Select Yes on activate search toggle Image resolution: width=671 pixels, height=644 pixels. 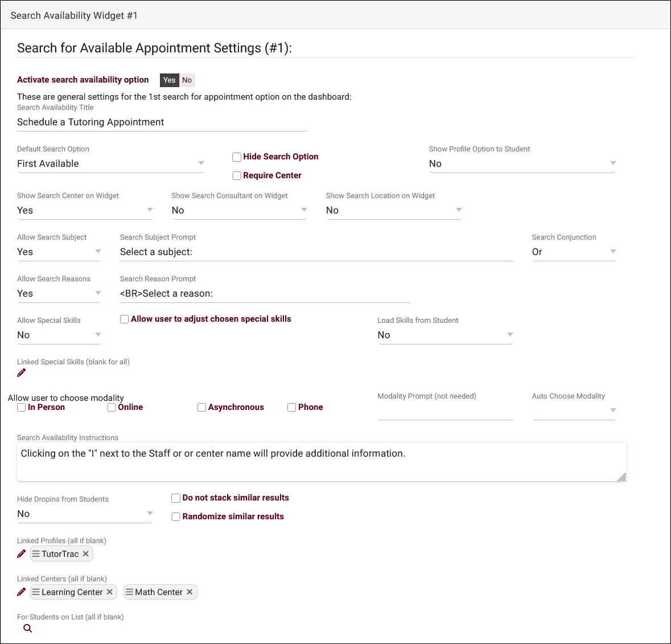point(170,80)
